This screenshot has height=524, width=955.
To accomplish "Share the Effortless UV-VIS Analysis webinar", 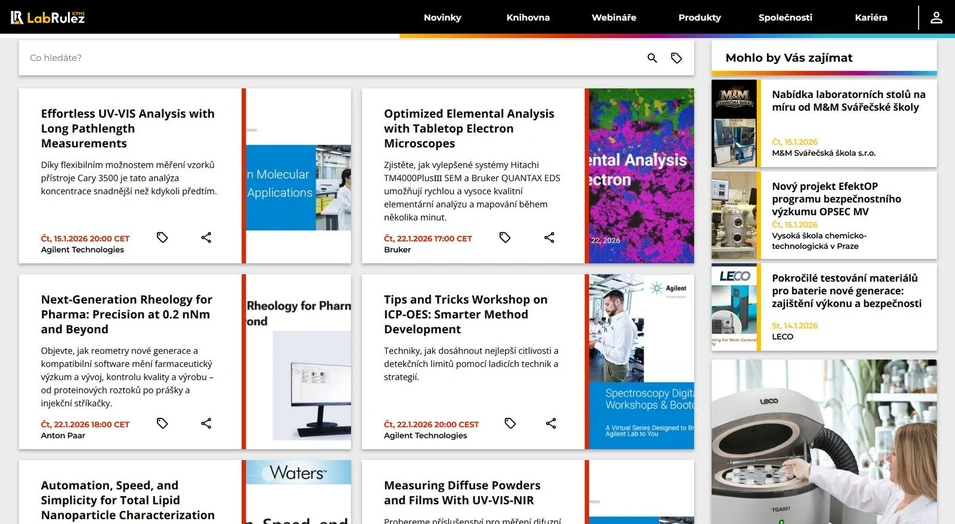I will 206,238.
